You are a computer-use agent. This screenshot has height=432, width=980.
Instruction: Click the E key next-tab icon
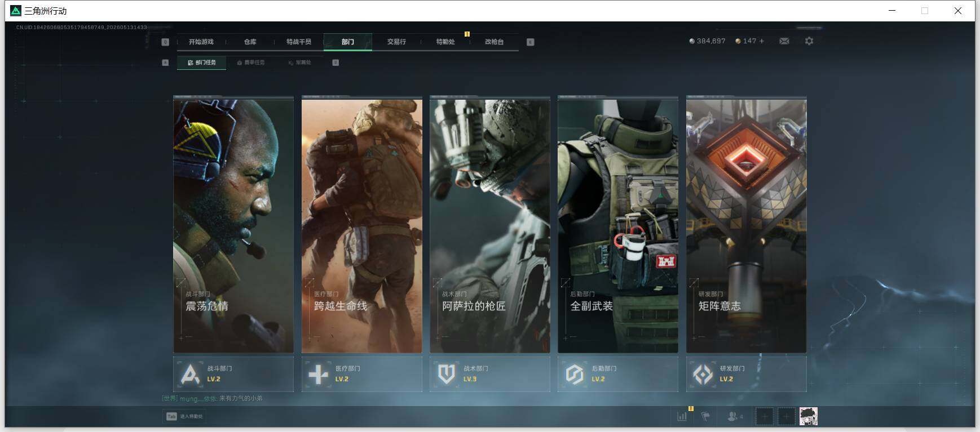click(x=530, y=42)
